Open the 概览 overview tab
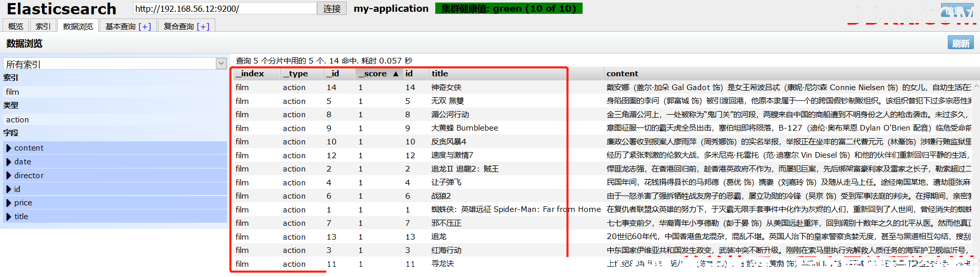Screen dimensions: 980x277 16,26
